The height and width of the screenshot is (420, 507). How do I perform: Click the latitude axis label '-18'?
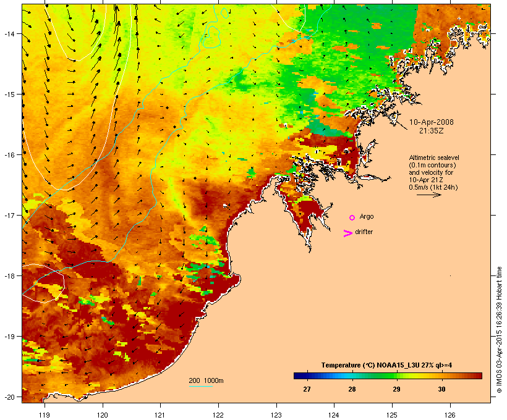pos(9,275)
